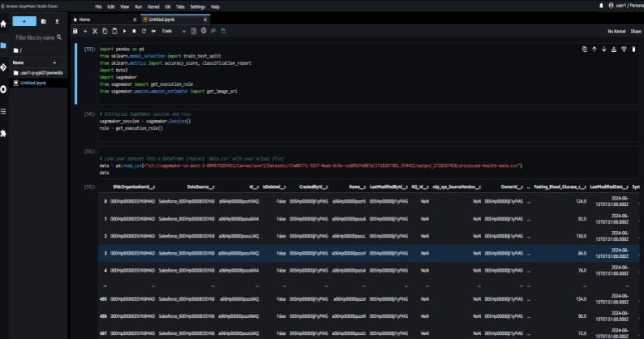
Task: Paste cell using the clipboard toolbar icon
Action: coord(114,32)
